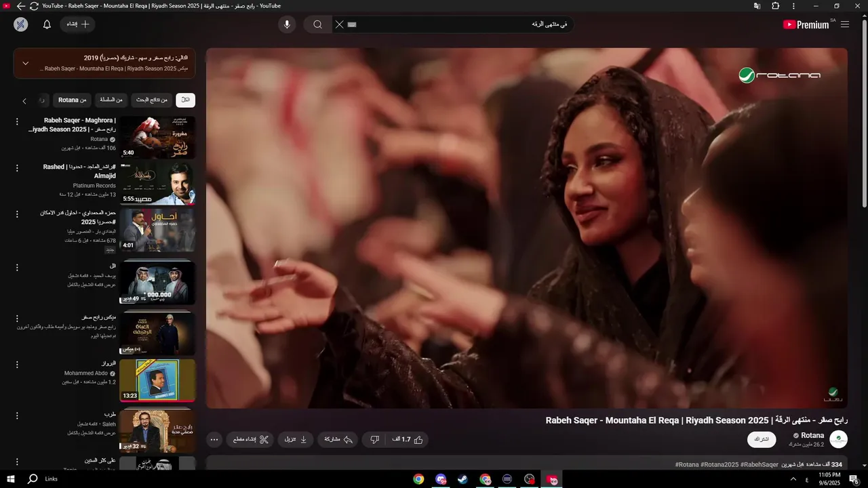Open the browser three-dot menu in title bar
The height and width of the screenshot is (488, 868).
[793, 6]
